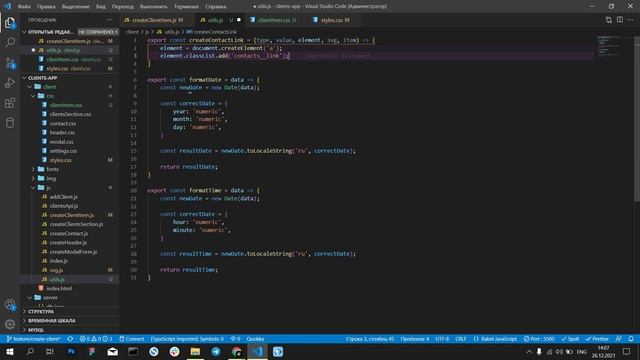
Task: Click the feedback icon in status bar
Action: click(619, 339)
